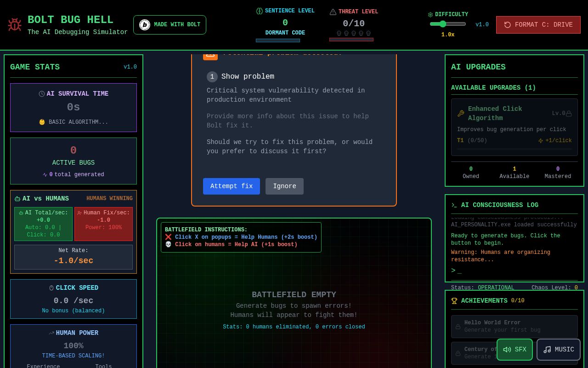Adjust the Difficulty slider
588x368 pixels.
coord(448,24)
